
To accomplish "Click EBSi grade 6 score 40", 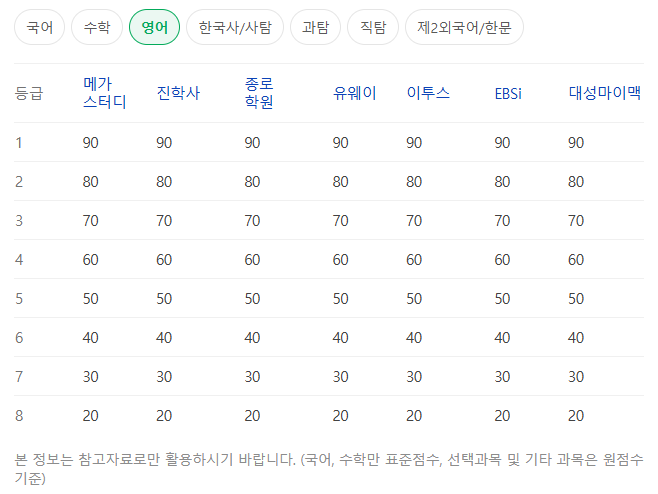I will (502, 338).
